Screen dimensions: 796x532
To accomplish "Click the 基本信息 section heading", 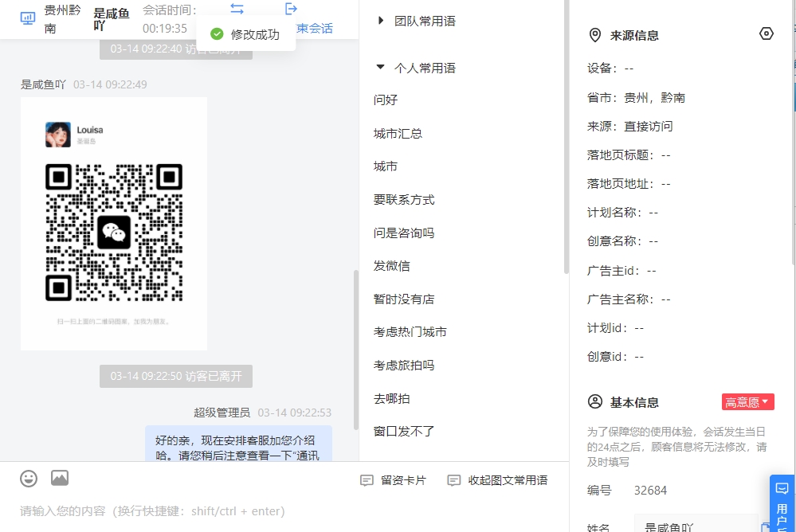I will (634, 402).
